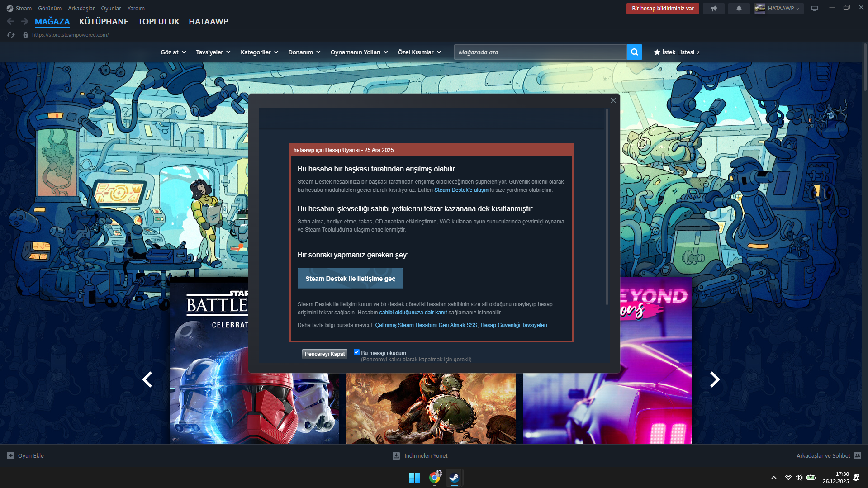Open Chrome from the taskbar
The image size is (868, 488).
tap(435, 478)
